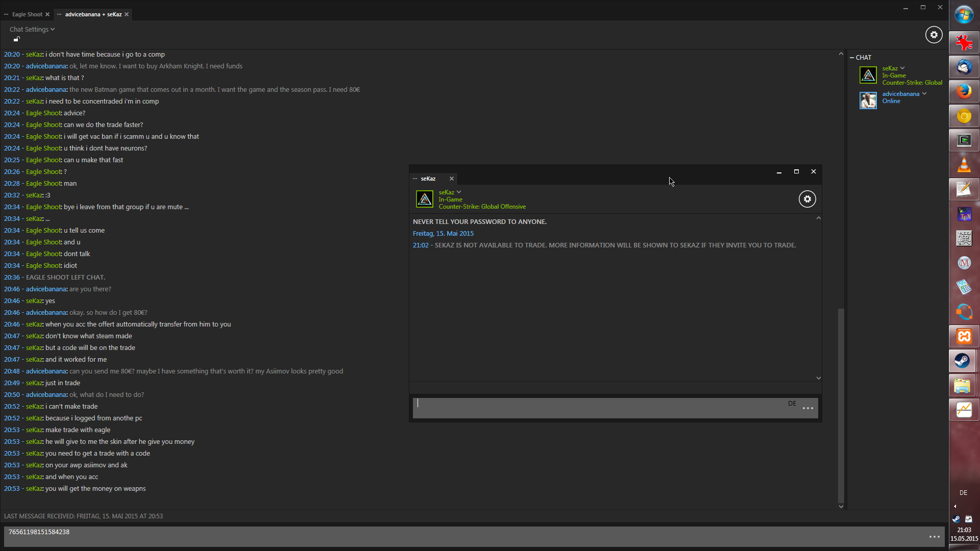Open XAMPP from the taskbar
Screen dimensions: 980x551
point(964,336)
